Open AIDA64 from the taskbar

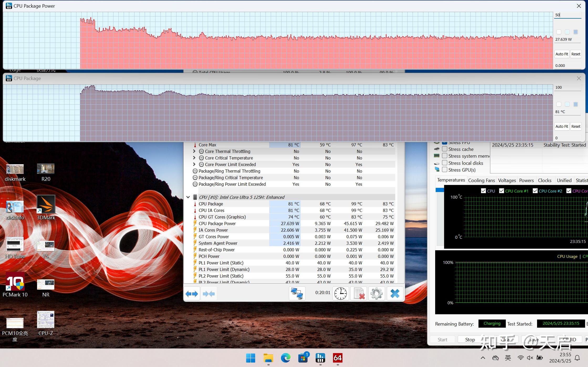click(337, 358)
